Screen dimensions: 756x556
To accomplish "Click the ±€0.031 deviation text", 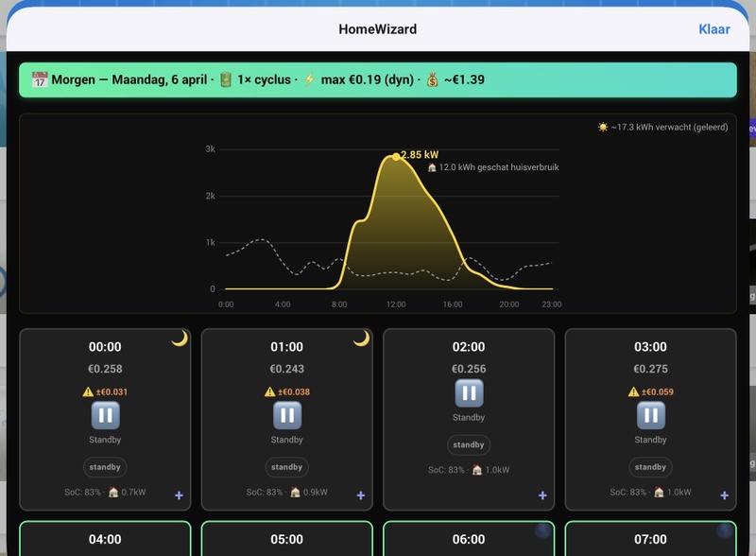I will tap(112, 391).
